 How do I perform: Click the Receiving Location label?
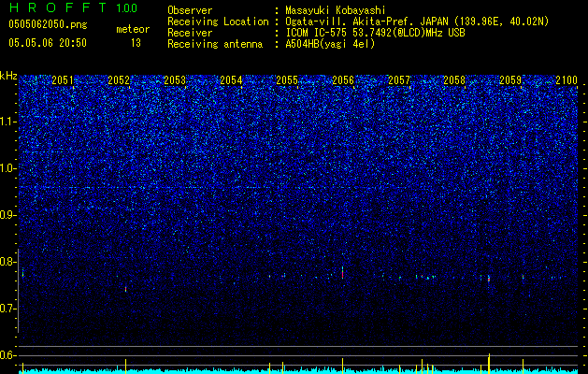tap(218, 22)
